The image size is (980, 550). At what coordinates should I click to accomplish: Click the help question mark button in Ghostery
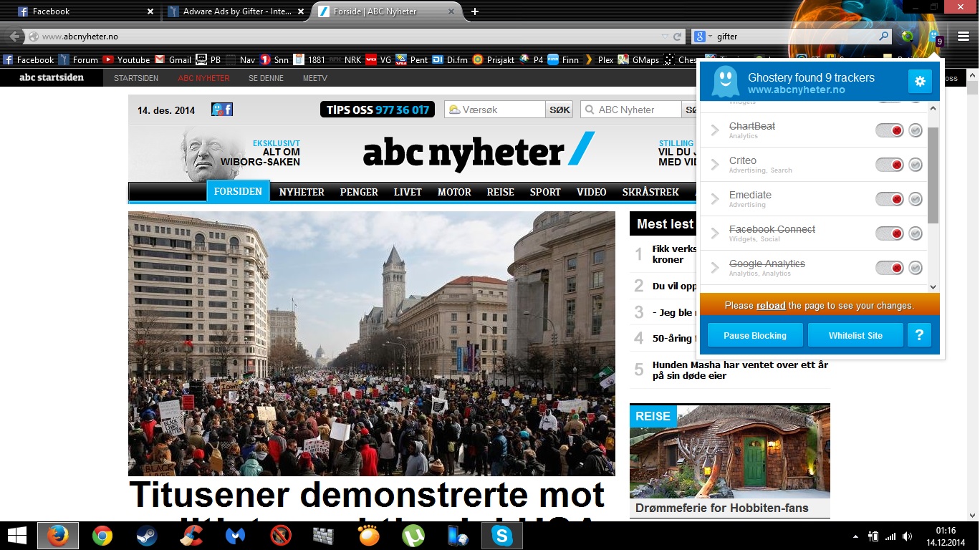(x=919, y=335)
